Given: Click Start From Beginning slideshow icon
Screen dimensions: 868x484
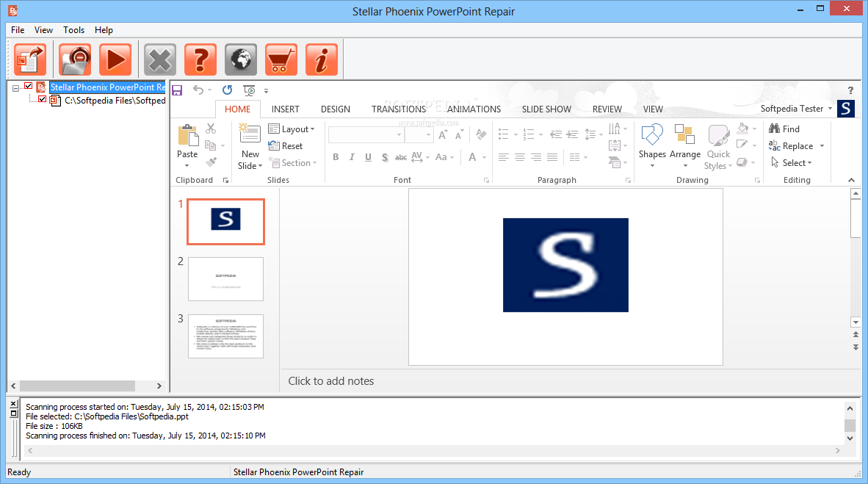Looking at the screenshot, I should (249, 90).
